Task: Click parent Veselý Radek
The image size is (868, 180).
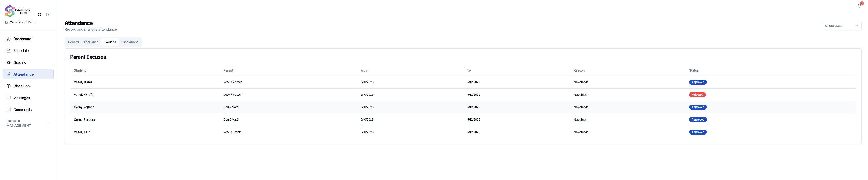Action: pyautogui.click(x=232, y=132)
